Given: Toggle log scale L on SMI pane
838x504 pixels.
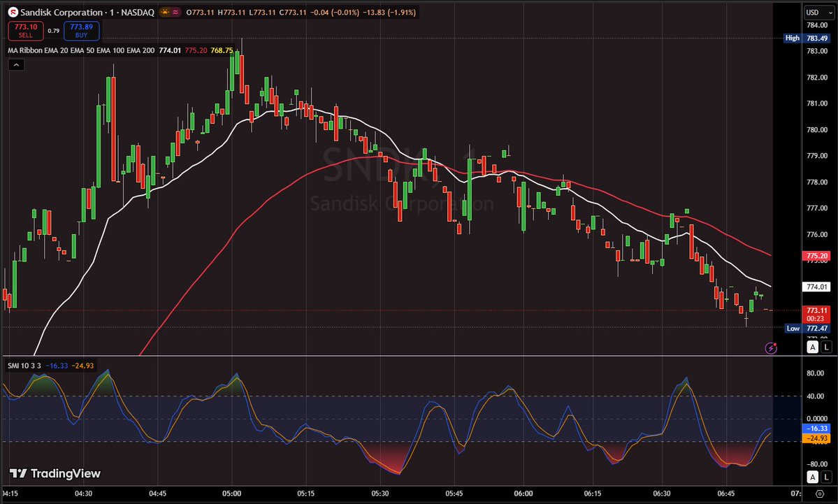Looking at the screenshot, I should pyautogui.click(x=826, y=477).
